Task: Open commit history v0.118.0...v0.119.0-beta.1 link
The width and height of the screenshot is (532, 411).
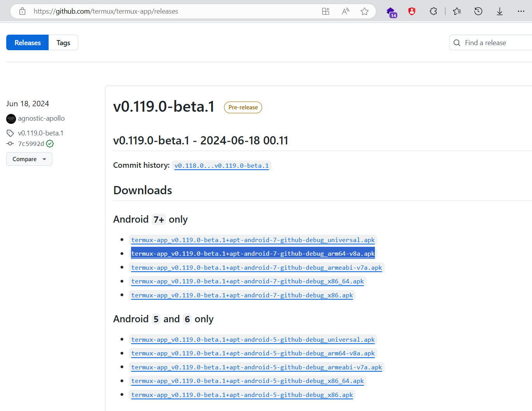Action: click(222, 166)
